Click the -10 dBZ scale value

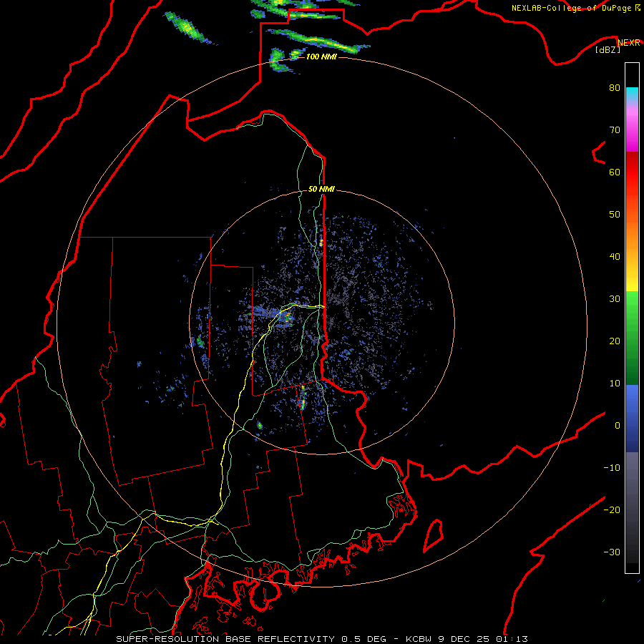[612, 468]
